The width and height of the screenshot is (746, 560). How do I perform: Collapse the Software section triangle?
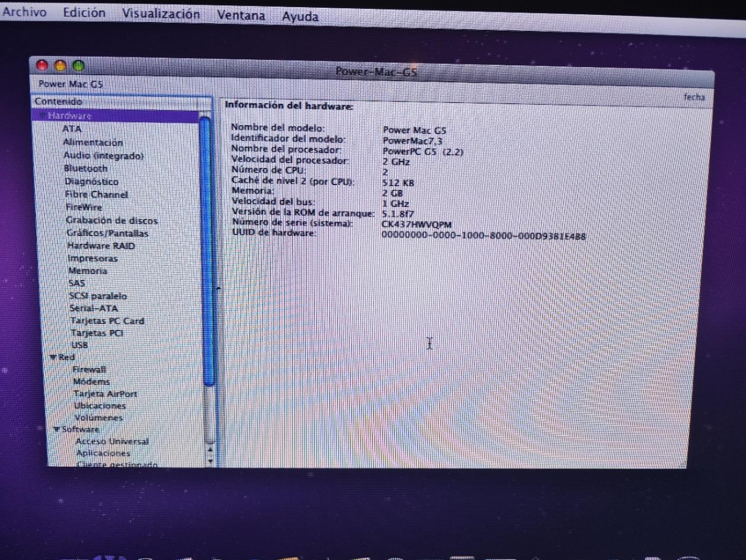(x=56, y=429)
